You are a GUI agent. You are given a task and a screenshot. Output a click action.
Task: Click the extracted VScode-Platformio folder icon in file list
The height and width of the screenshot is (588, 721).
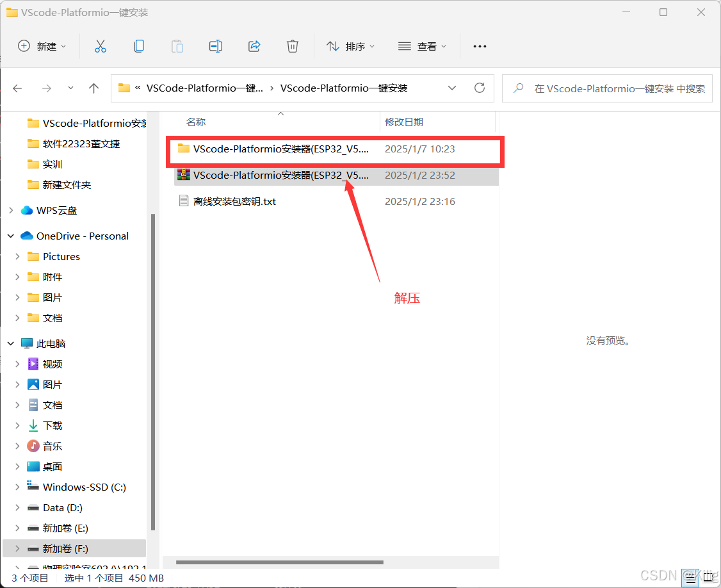(x=184, y=149)
